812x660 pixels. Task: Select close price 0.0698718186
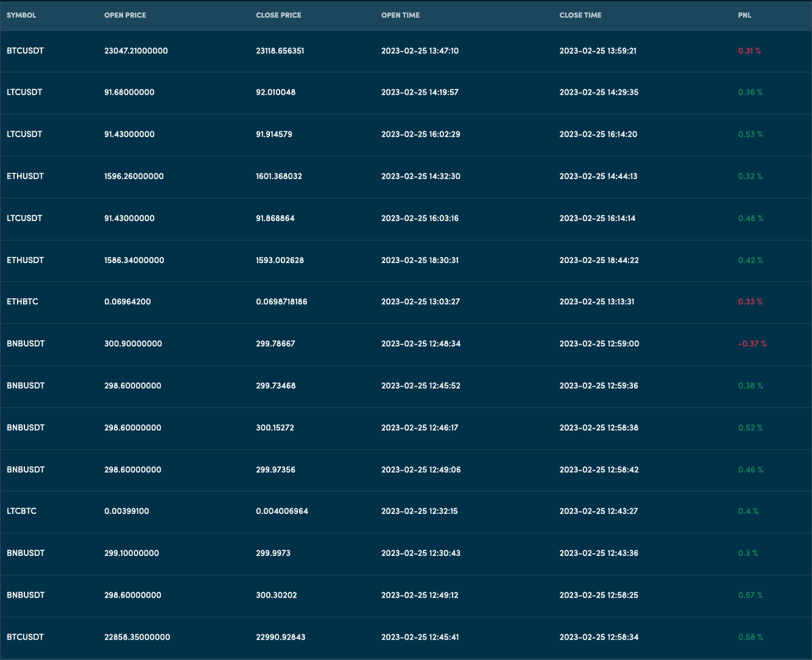(281, 302)
